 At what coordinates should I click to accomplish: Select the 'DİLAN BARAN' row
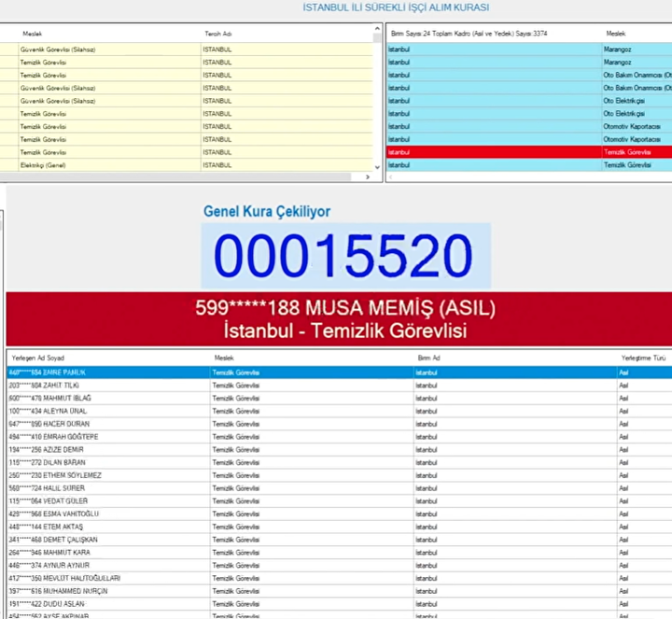(x=340, y=462)
